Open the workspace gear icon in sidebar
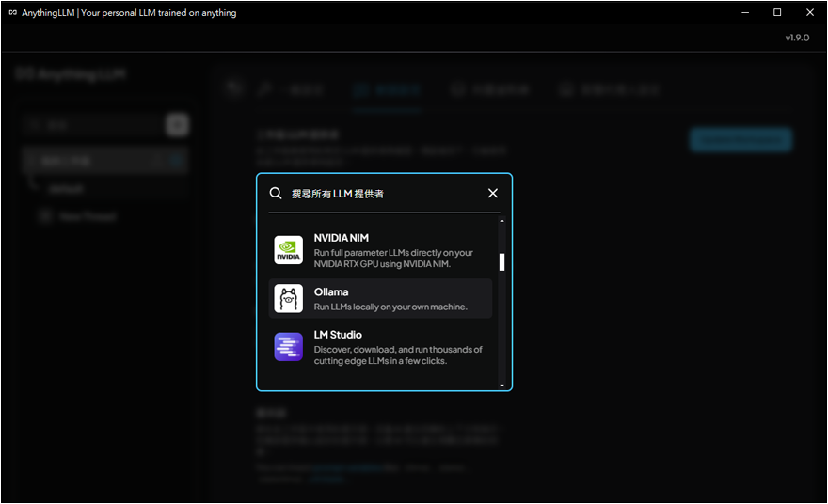 176,161
